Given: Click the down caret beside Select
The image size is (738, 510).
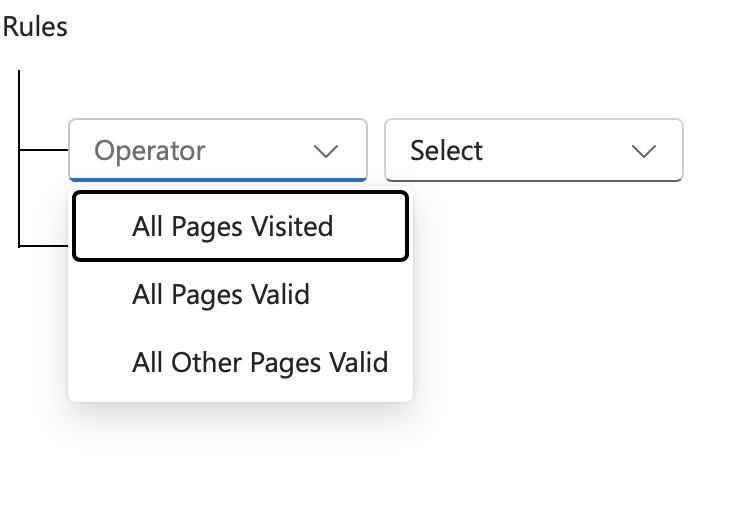Looking at the screenshot, I should [x=644, y=152].
